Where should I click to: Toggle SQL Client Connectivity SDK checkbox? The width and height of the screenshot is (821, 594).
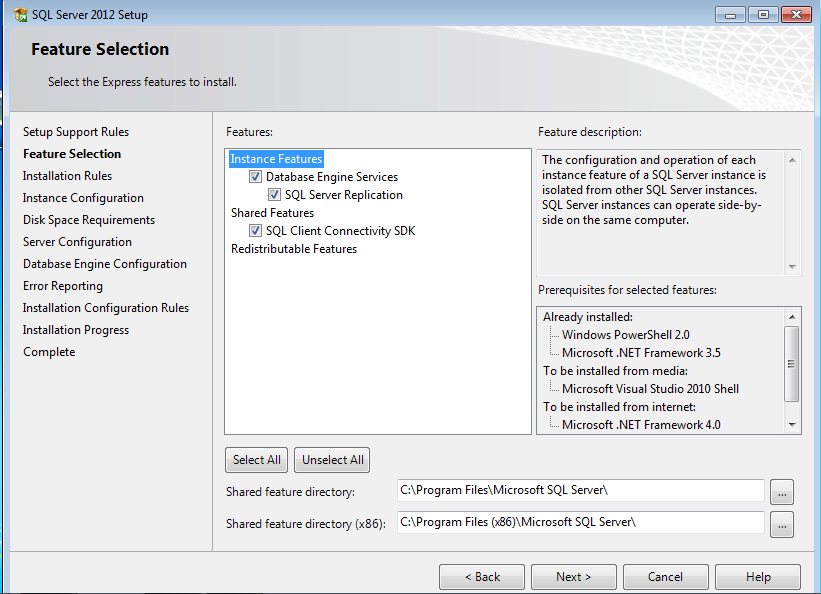tap(256, 231)
